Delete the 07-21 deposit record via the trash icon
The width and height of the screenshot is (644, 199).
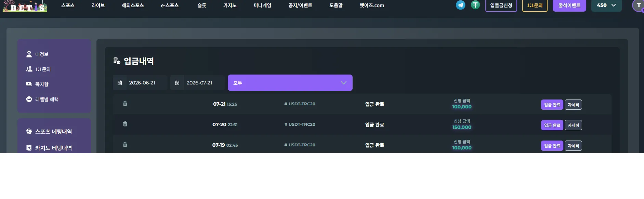pos(125,104)
